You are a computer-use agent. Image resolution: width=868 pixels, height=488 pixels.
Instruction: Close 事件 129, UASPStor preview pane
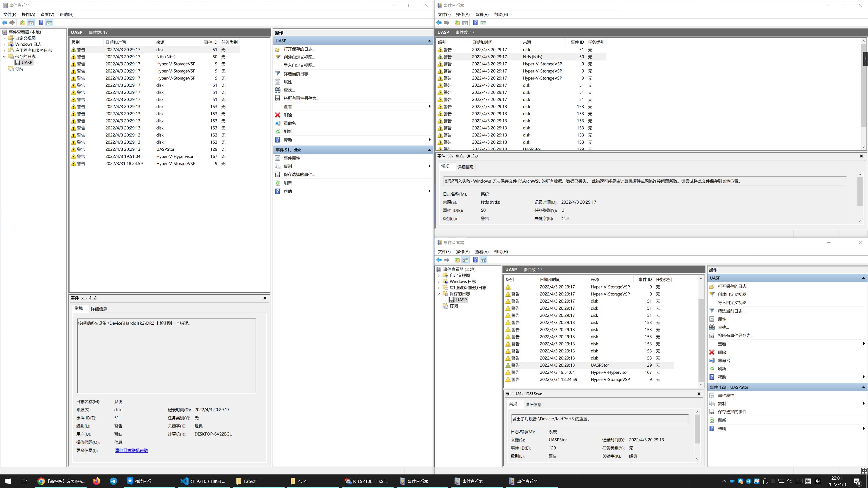698,393
